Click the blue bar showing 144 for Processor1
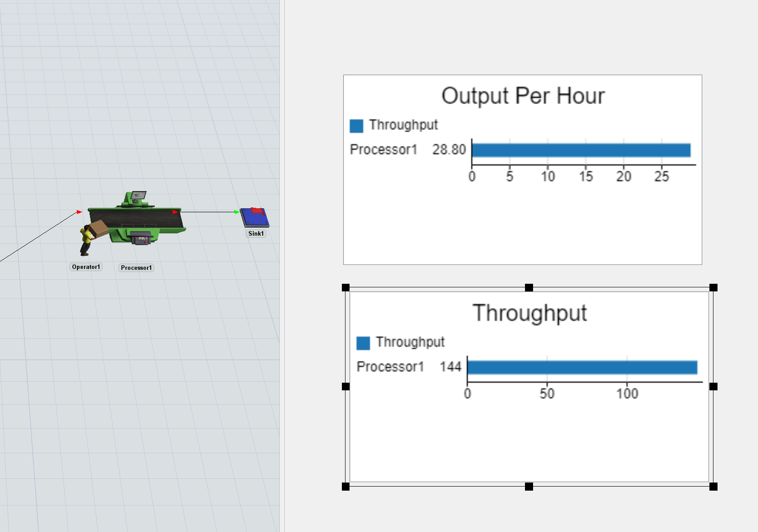 click(582, 367)
